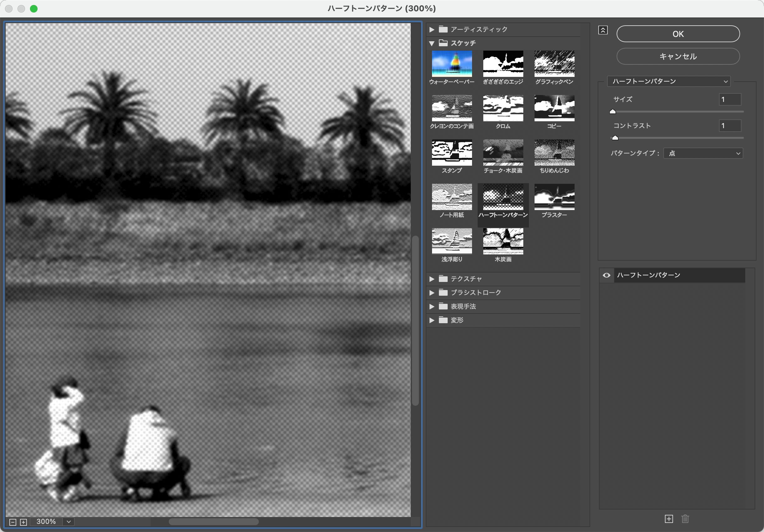Collapse the スケッチ folder
Image resolution: width=764 pixels, height=532 pixels.
pos(432,43)
